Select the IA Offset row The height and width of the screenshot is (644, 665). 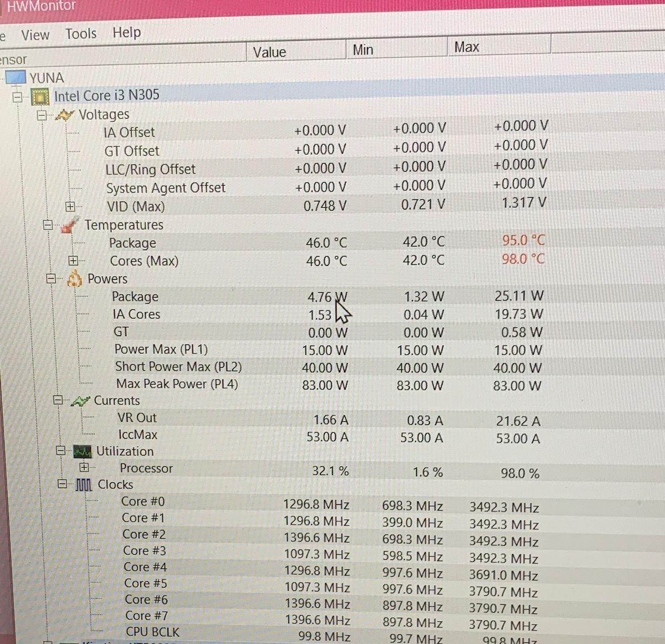(x=129, y=132)
